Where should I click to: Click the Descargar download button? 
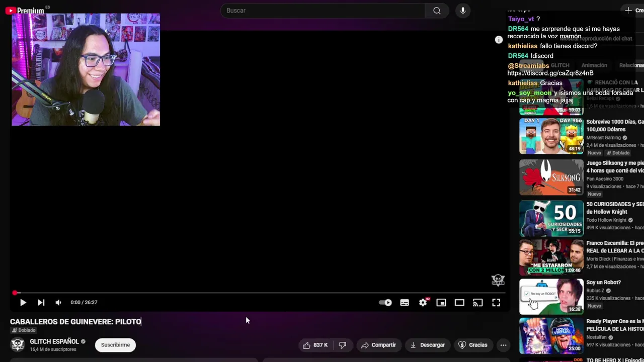click(x=428, y=345)
